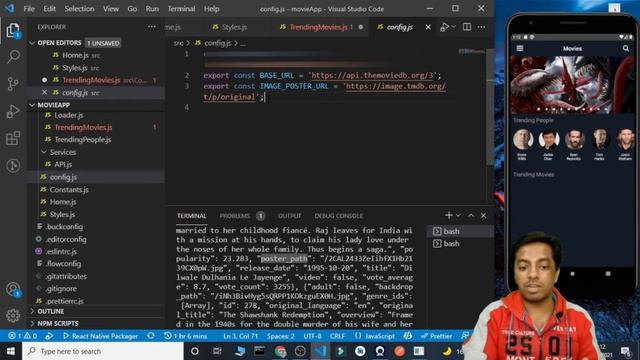Viewport: 640px width, 360px height.
Task: Open the Edit menu
Action: 49,9
